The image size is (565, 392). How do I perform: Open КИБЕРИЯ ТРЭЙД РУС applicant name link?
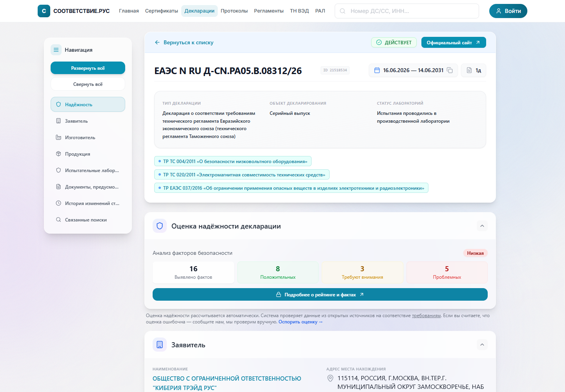[x=227, y=383]
